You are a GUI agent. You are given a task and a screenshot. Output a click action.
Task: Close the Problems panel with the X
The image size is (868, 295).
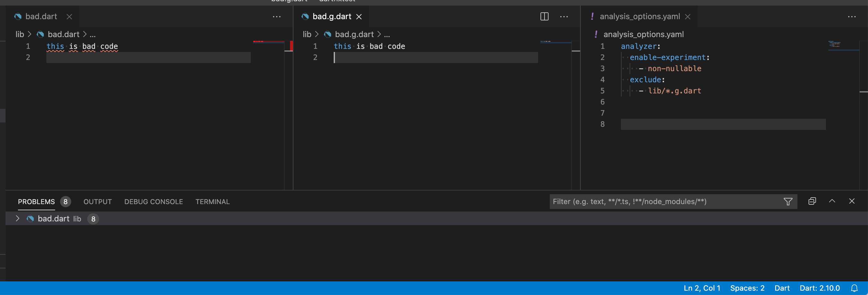coord(852,201)
